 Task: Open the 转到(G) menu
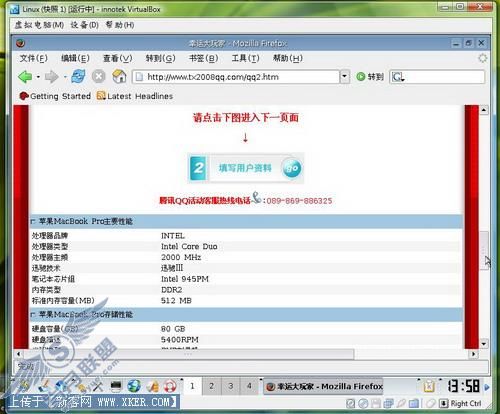point(160,58)
